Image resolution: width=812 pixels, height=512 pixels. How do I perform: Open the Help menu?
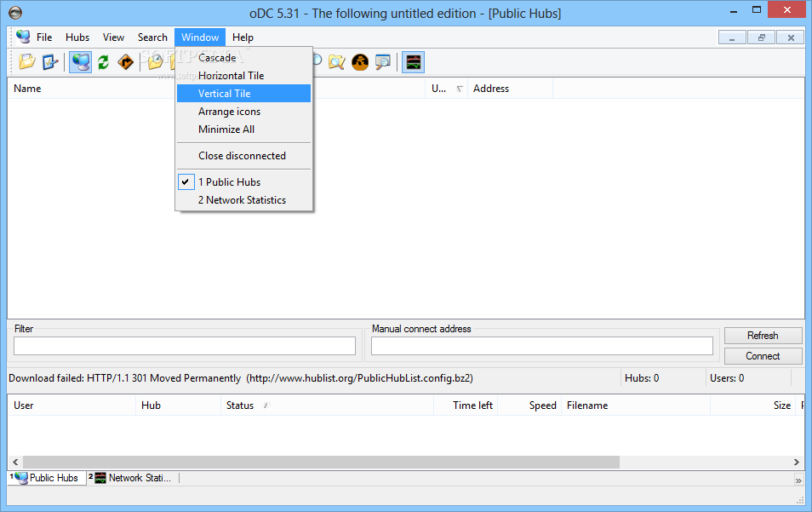(x=243, y=37)
